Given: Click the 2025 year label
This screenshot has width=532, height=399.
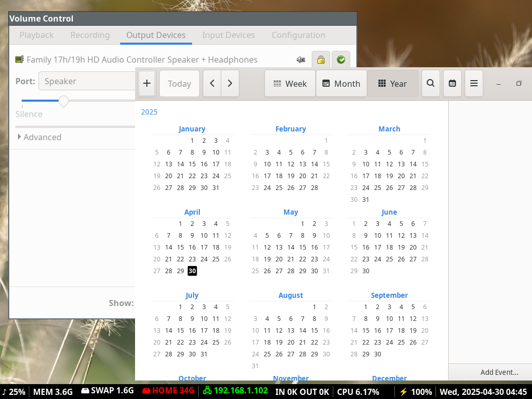Looking at the screenshot, I should (149, 112).
